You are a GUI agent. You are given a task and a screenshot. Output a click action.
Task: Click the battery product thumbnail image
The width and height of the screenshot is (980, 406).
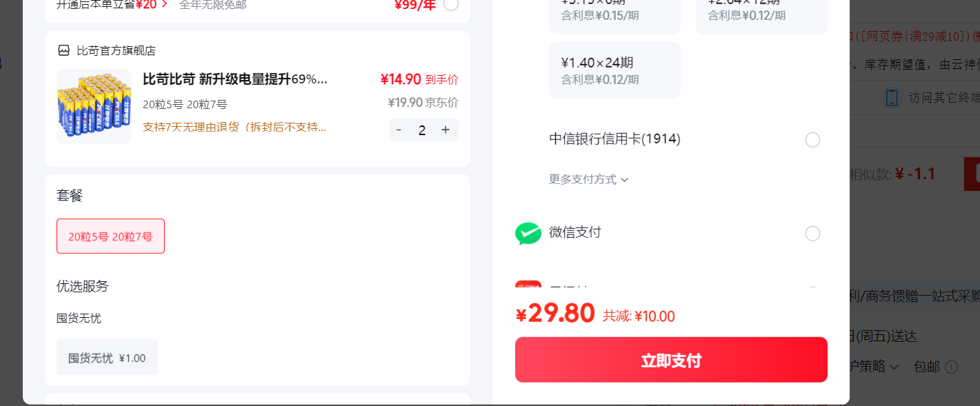click(94, 106)
